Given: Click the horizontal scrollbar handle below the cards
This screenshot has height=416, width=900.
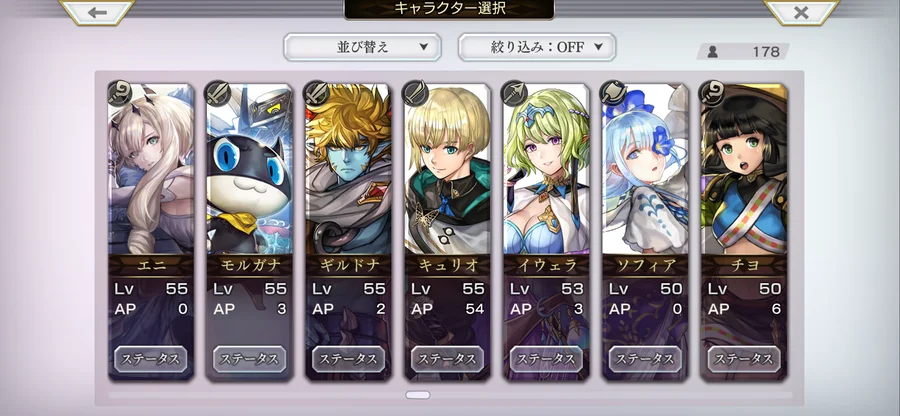Looking at the screenshot, I should point(417,395).
